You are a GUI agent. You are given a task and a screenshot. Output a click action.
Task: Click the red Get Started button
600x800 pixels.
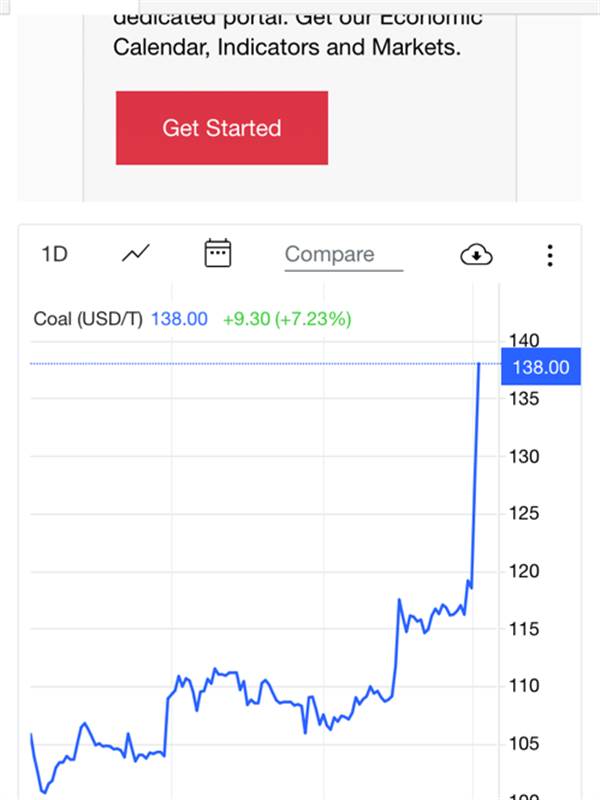(221, 128)
